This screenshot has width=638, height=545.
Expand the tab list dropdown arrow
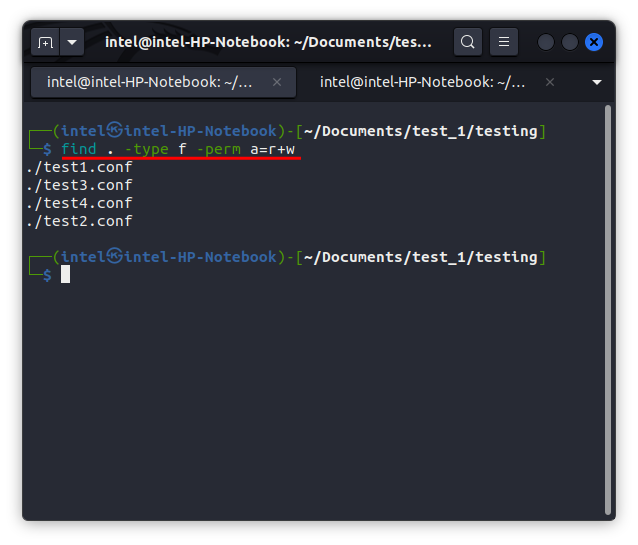598,82
